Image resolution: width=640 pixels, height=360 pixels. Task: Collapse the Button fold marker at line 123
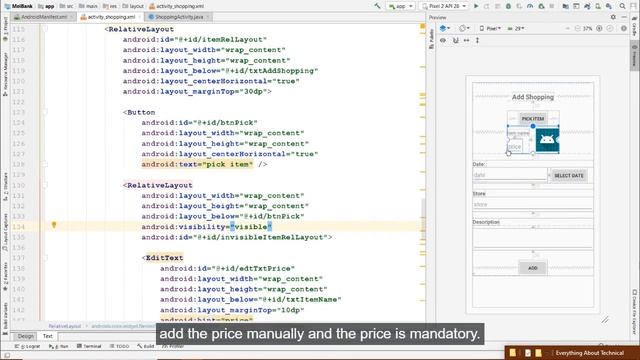(45, 112)
